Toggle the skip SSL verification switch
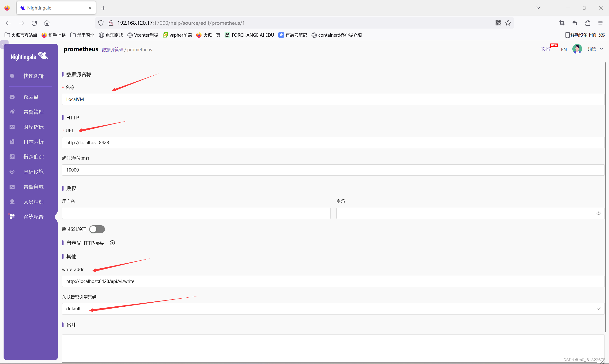The height and width of the screenshot is (364, 609). tap(97, 229)
